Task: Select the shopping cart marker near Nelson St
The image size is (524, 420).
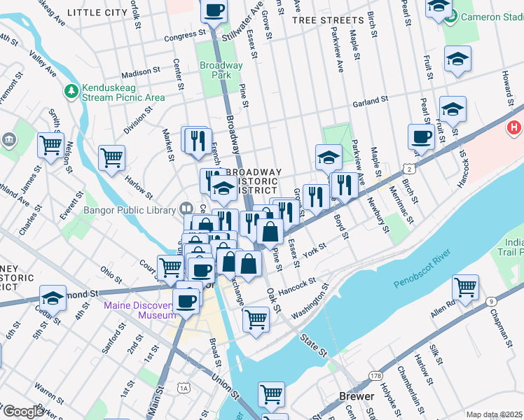Action: (x=51, y=147)
